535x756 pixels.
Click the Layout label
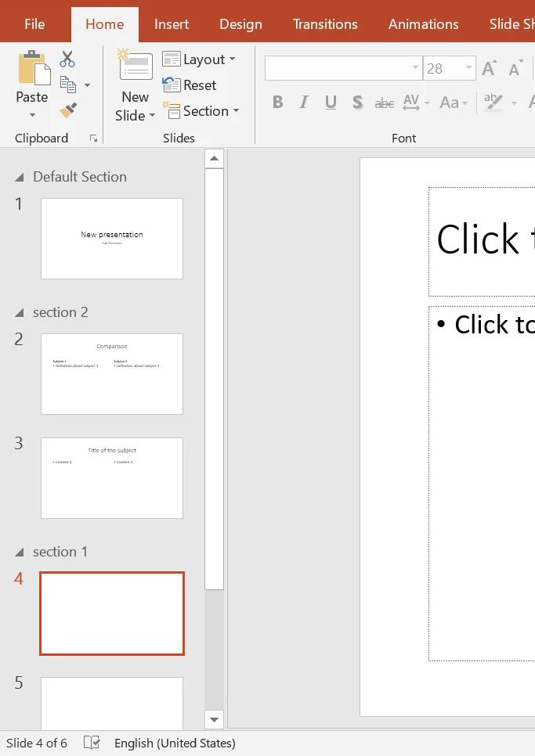[x=204, y=59]
